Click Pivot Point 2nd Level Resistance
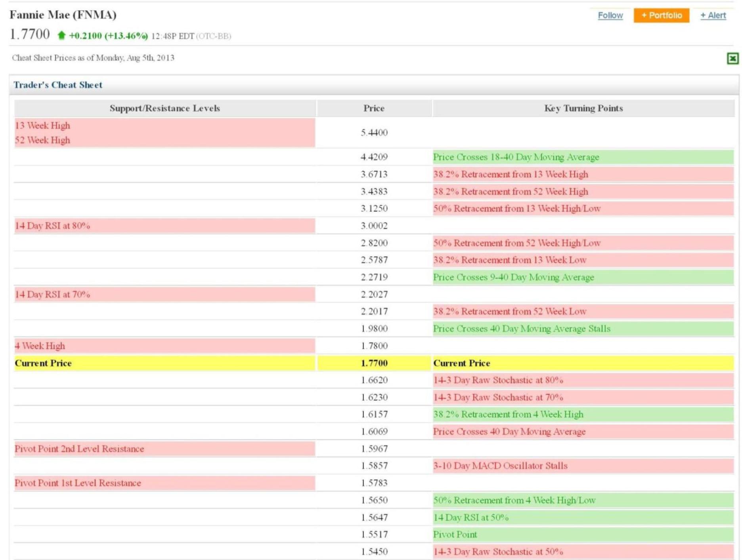The height and width of the screenshot is (560, 742). coord(79,449)
